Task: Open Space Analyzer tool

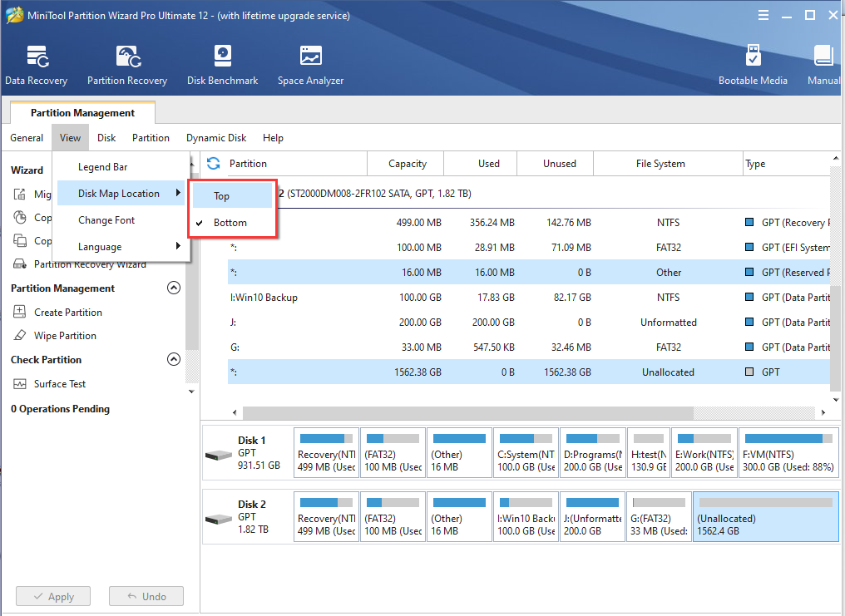Action: (x=310, y=65)
